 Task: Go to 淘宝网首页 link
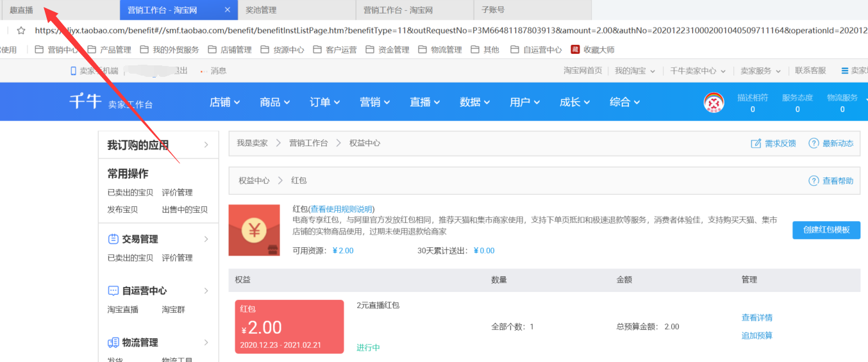pos(583,70)
